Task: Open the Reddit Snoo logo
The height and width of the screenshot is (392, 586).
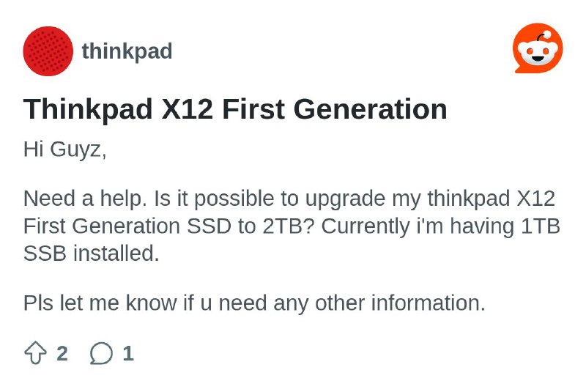Action: click(538, 48)
